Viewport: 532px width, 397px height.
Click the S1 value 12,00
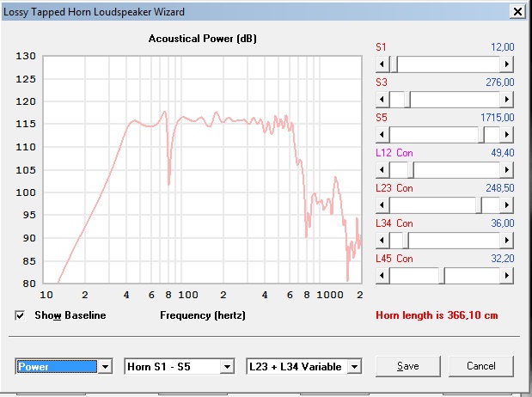(x=503, y=47)
